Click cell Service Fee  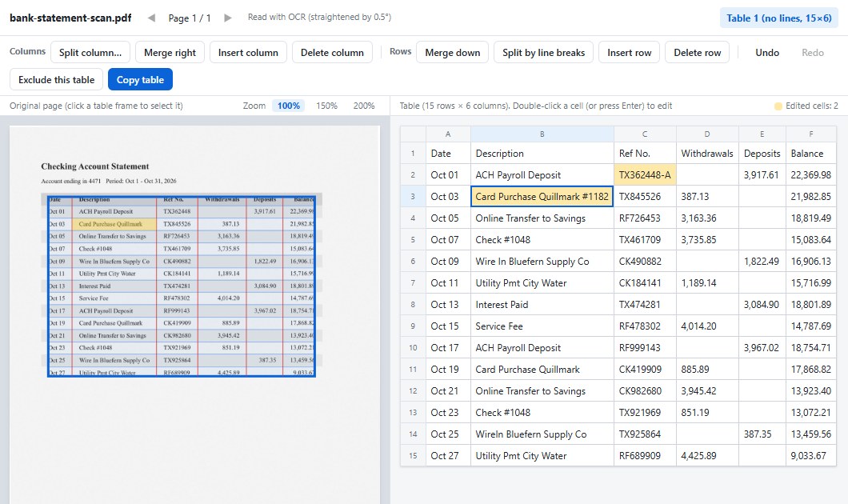542,326
